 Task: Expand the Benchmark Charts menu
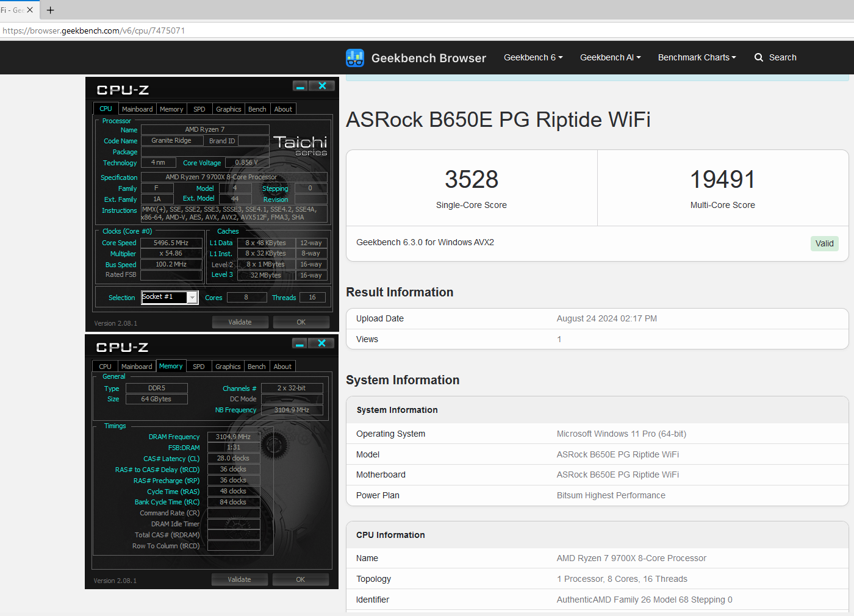697,57
